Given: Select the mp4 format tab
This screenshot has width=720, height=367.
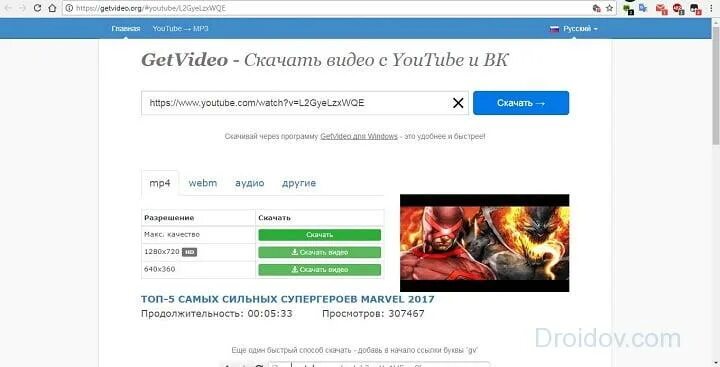Looking at the screenshot, I should 160,183.
